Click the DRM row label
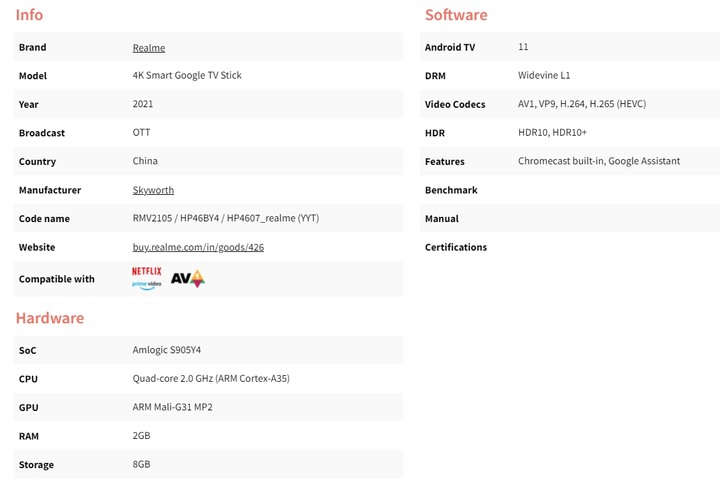Image resolution: width=720 pixels, height=485 pixels. pos(435,76)
